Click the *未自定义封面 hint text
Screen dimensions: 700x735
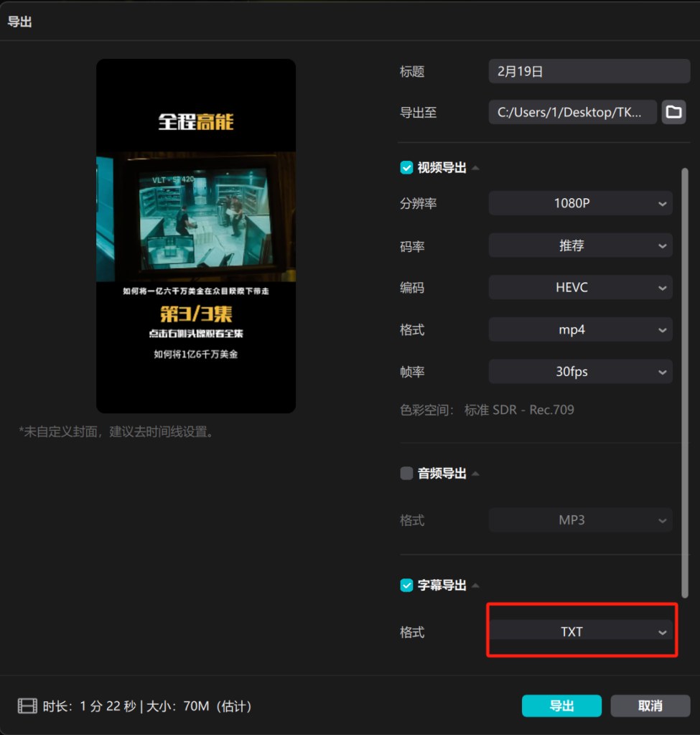pyautogui.click(x=116, y=431)
